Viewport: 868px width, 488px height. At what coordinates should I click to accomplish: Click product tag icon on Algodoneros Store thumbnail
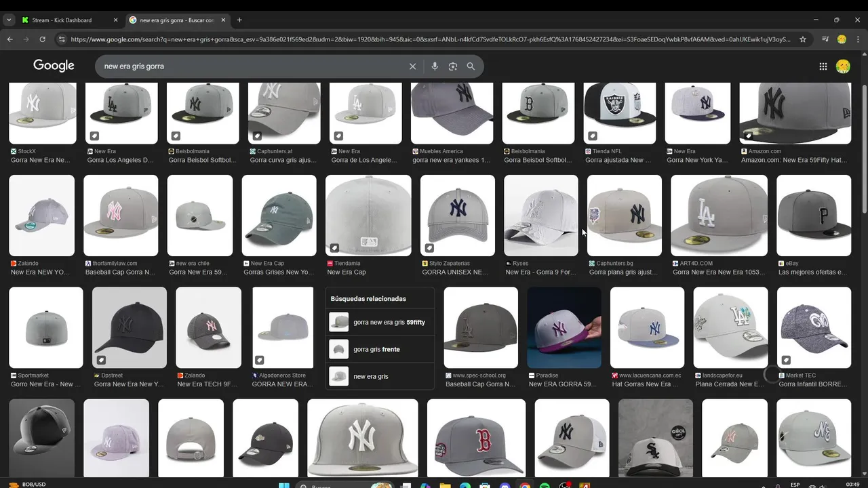point(259,360)
